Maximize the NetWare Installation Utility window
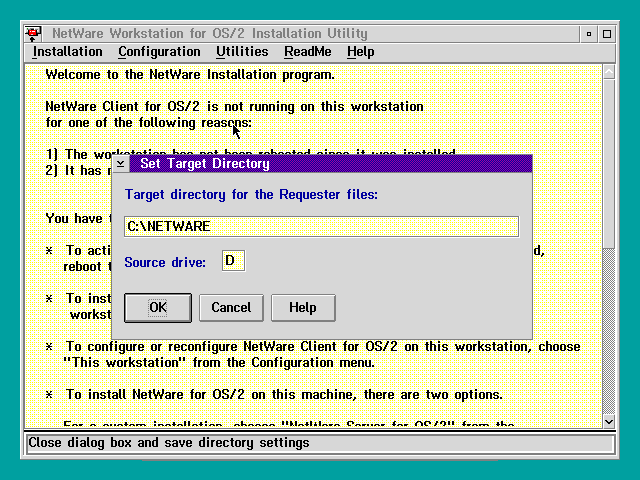This screenshot has height=480, width=640. point(607,34)
